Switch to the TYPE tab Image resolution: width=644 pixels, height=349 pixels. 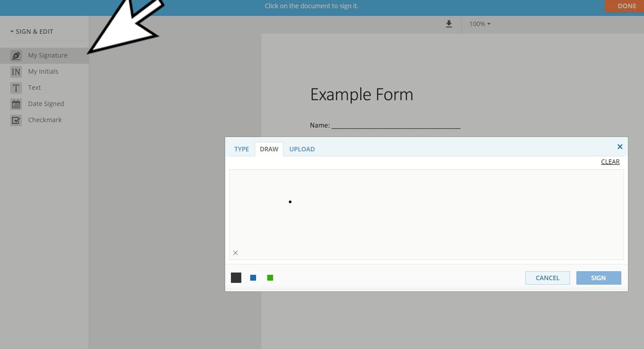(x=241, y=149)
